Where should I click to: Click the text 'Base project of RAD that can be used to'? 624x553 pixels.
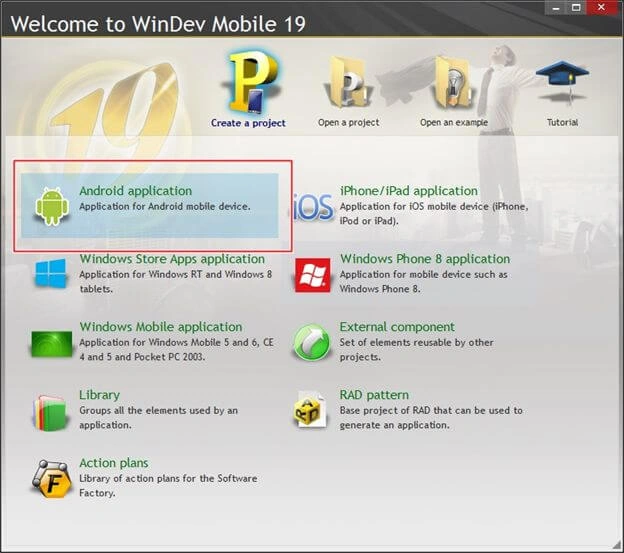point(431,411)
